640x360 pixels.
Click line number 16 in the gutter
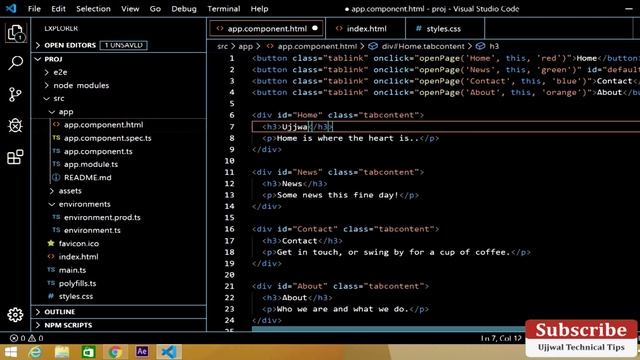point(229,229)
